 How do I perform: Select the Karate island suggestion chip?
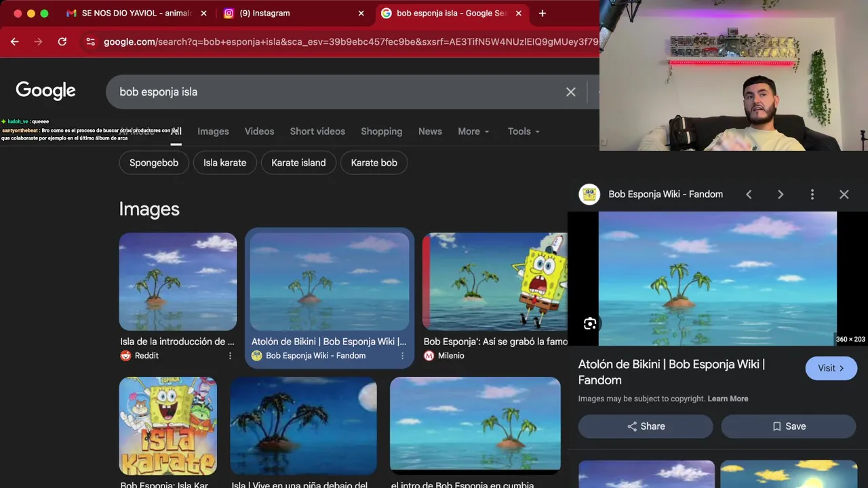pyautogui.click(x=298, y=163)
